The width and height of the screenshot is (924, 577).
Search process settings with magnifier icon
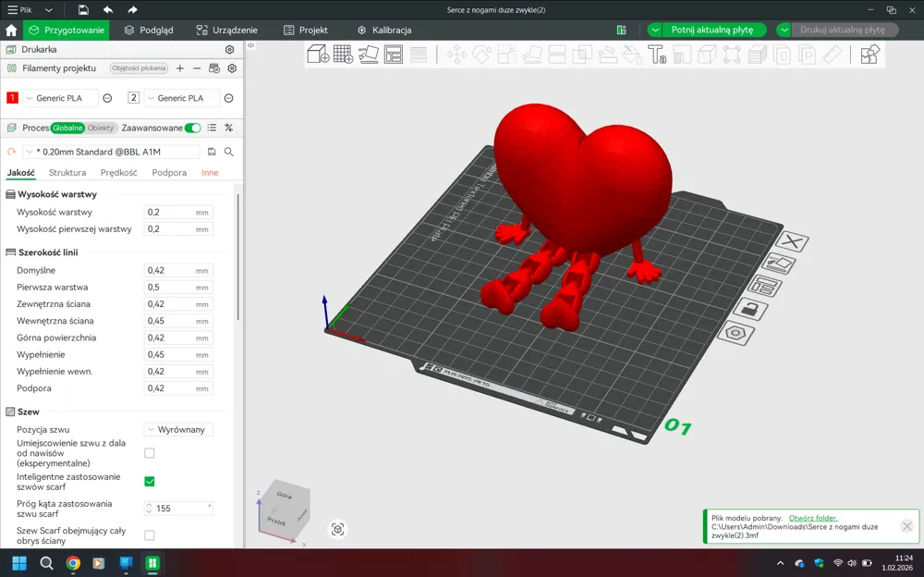pos(229,153)
